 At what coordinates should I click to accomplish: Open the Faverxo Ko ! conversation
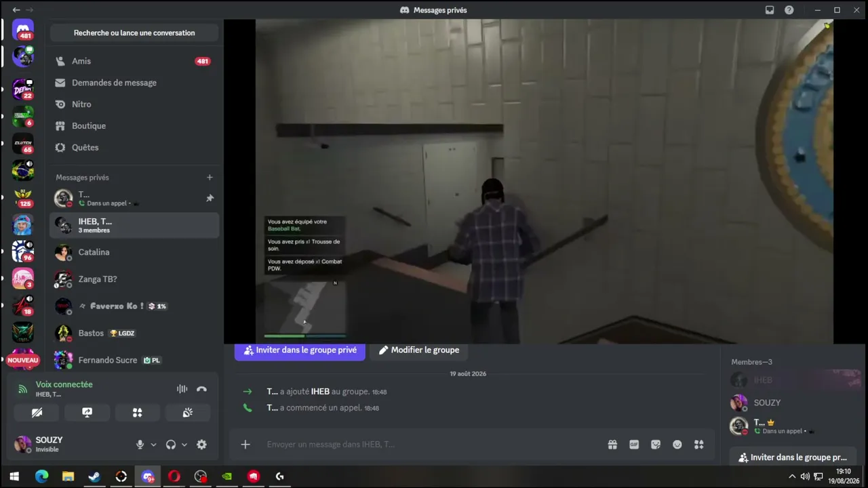point(134,306)
